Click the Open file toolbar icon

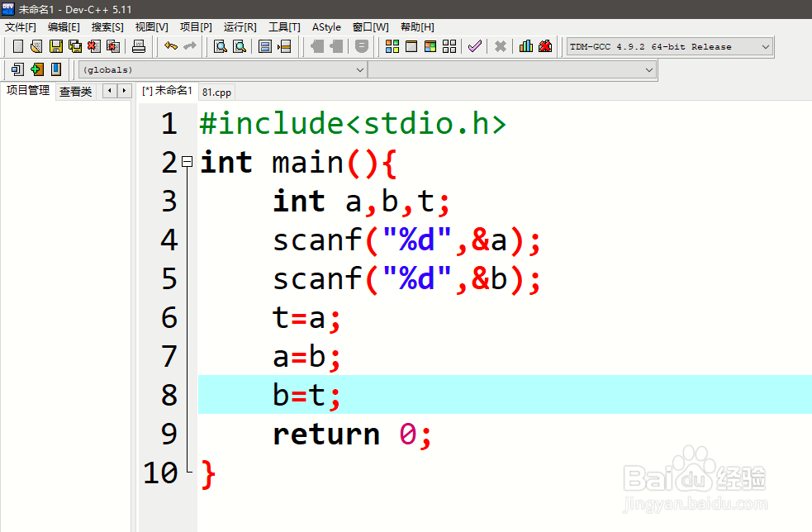click(36, 46)
